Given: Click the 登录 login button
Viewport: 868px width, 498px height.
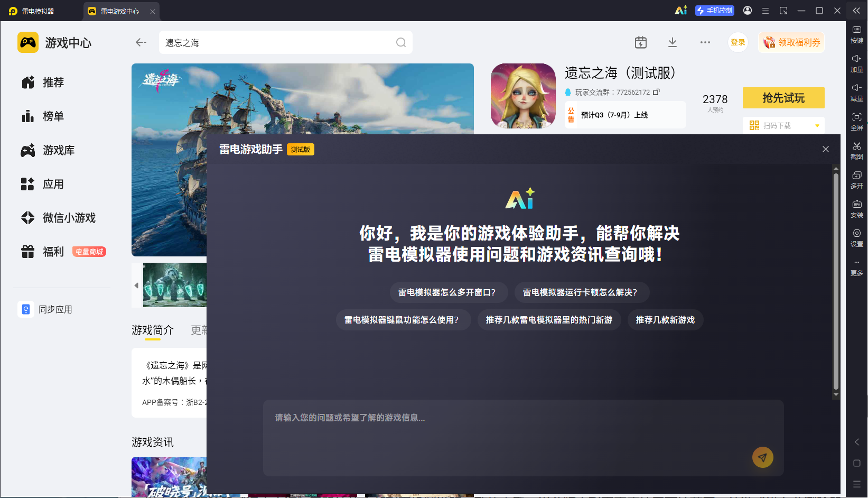Looking at the screenshot, I should tap(738, 42).
